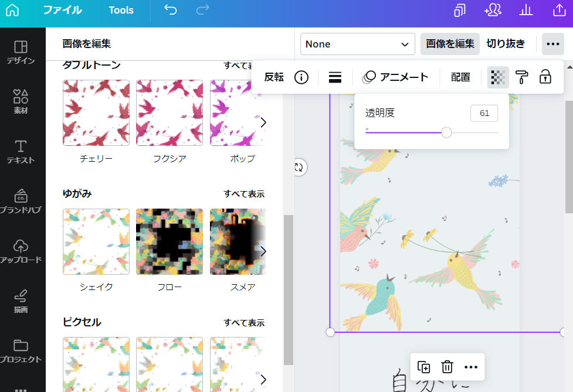Click the 画像を編集 toolbar button
573x392 pixels.
pos(450,44)
